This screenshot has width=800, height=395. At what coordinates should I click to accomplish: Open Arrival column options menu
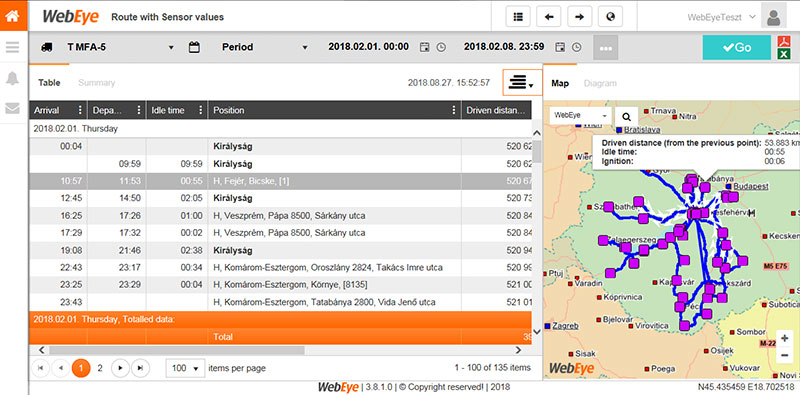coord(80,110)
